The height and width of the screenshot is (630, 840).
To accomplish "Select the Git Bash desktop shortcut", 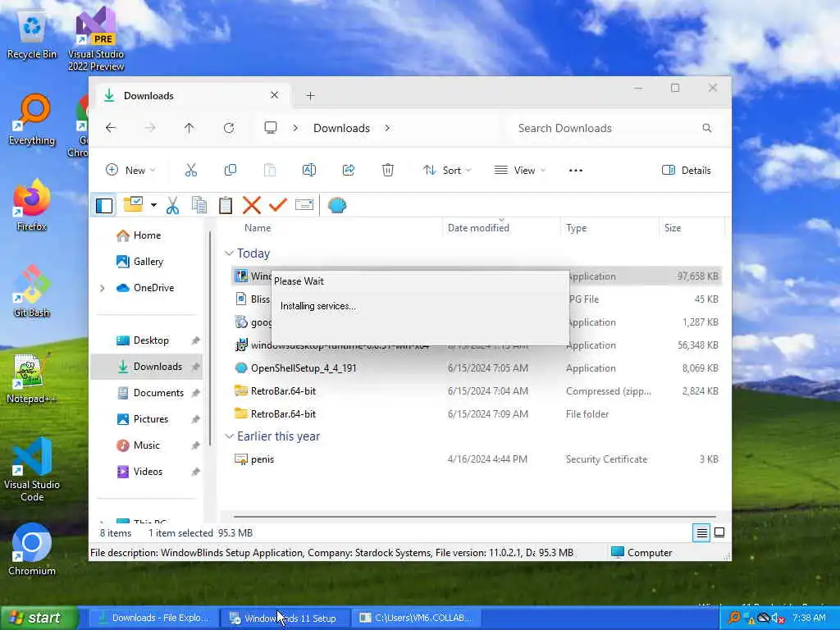I will point(32,292).
